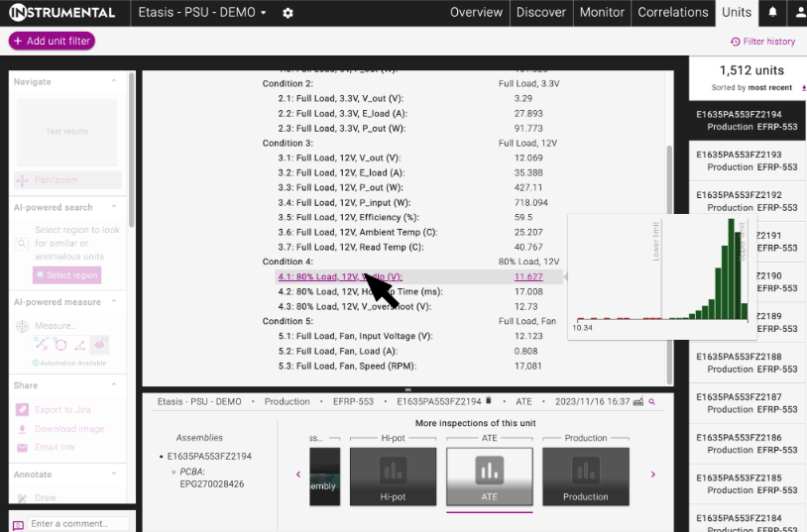Click the Email link label
The width and height of the screenshot is (807, 532).
[56, 447]
